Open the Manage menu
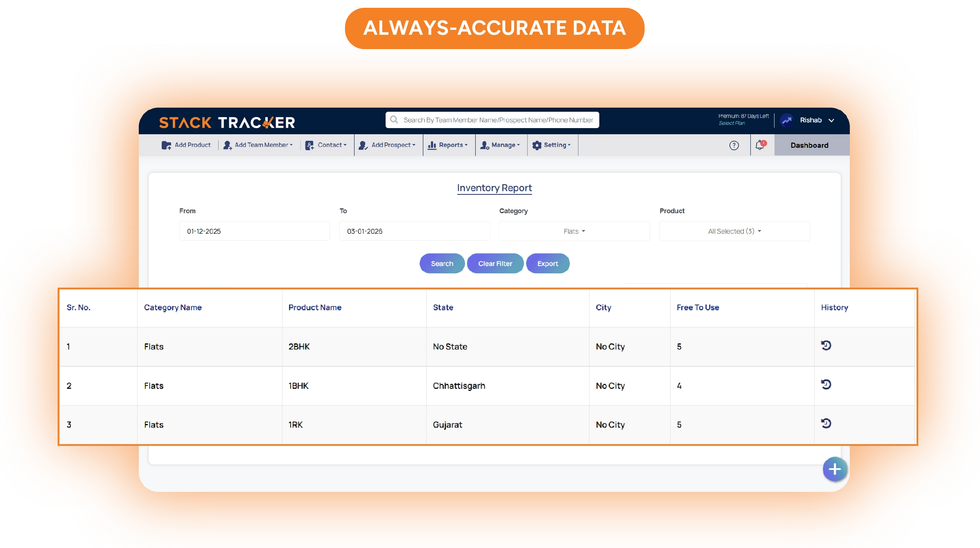Viewport: 980px width, 548px height. [x=501, y=145]
